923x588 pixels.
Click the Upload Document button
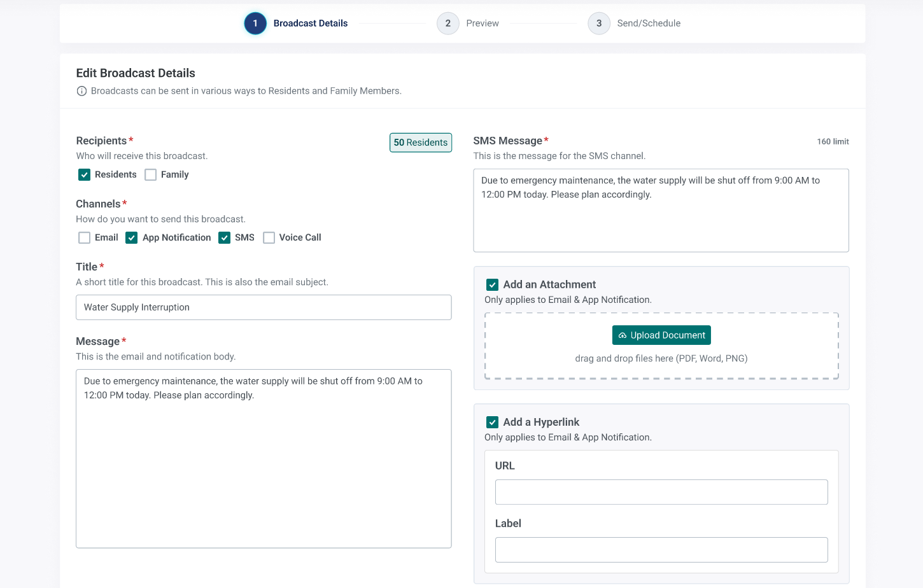[661, 335]
